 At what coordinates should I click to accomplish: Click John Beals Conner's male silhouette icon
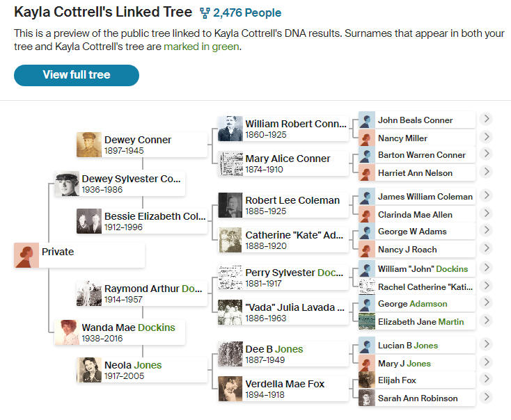coord(367,120)
